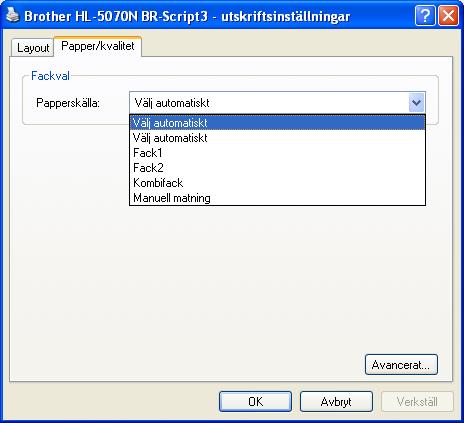464x423 pixels.
Task: Click the Papperskälla combo box field
Action: pyautogui.click(x=277, y=103)
